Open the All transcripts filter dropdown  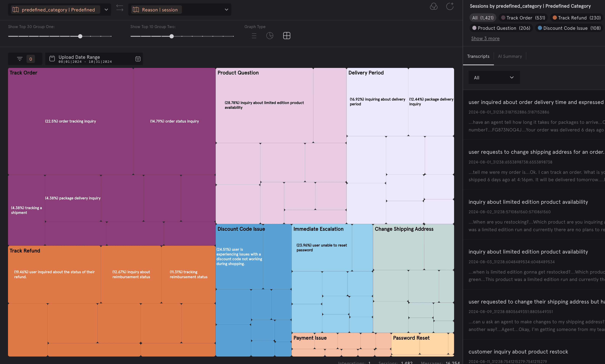click(x=494, y=78)
